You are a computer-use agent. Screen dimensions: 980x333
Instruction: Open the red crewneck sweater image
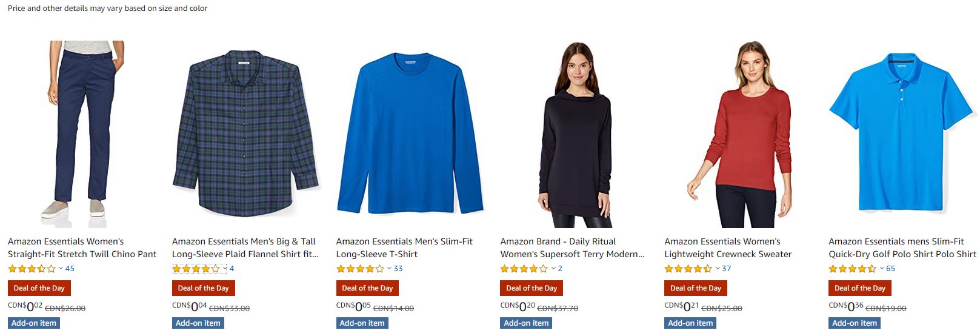tap(739, 133)
